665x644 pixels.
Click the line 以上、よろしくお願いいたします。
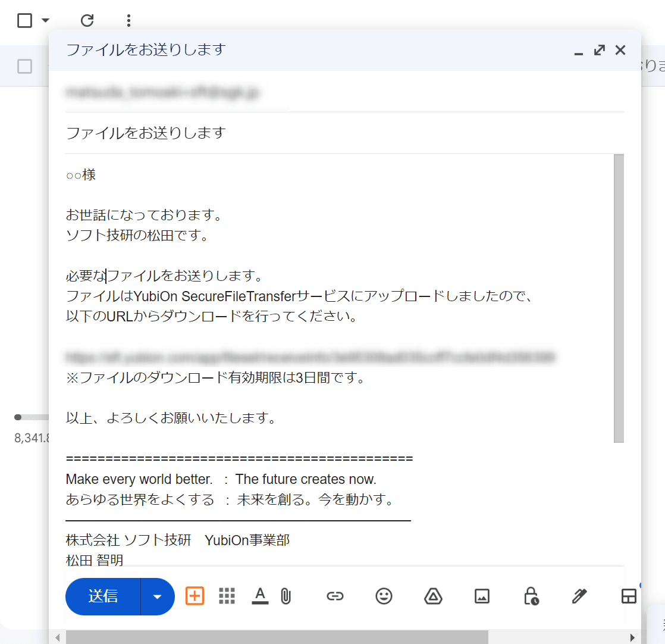(171, 418)
